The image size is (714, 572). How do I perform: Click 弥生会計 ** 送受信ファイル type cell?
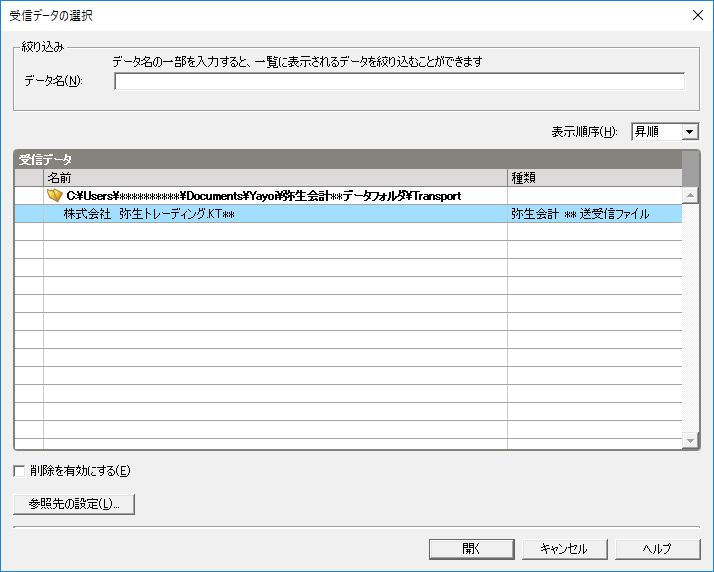(x=595, y=214)
